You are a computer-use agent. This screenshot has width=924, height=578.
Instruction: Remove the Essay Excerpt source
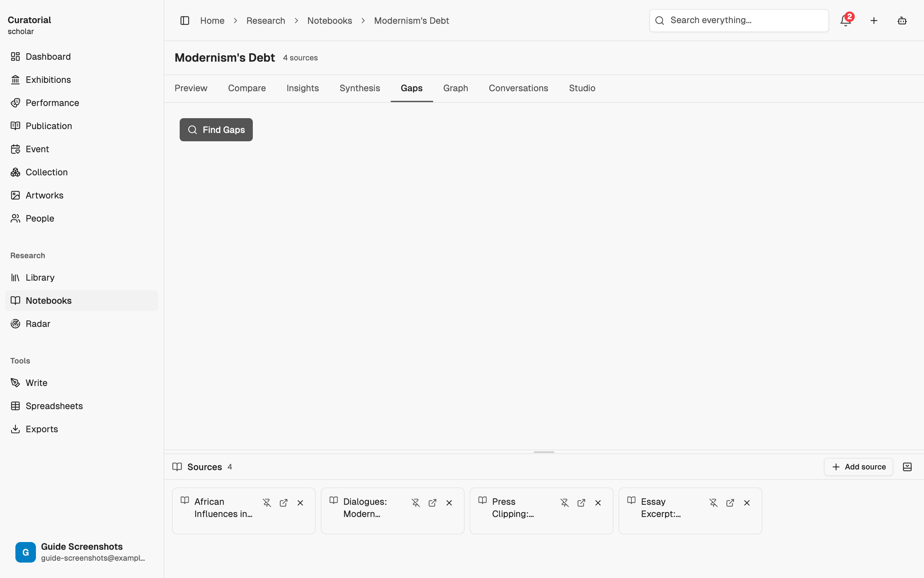(x=747, y=503)
